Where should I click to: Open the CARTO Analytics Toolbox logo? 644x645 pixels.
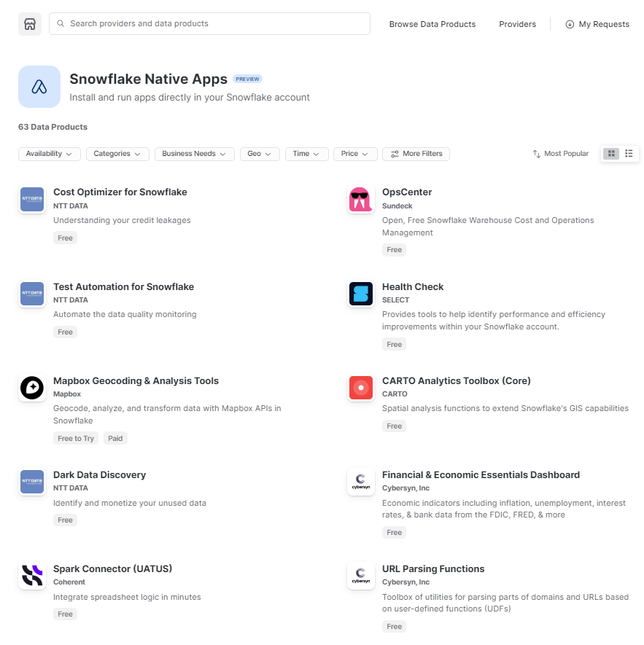point(360,388)
